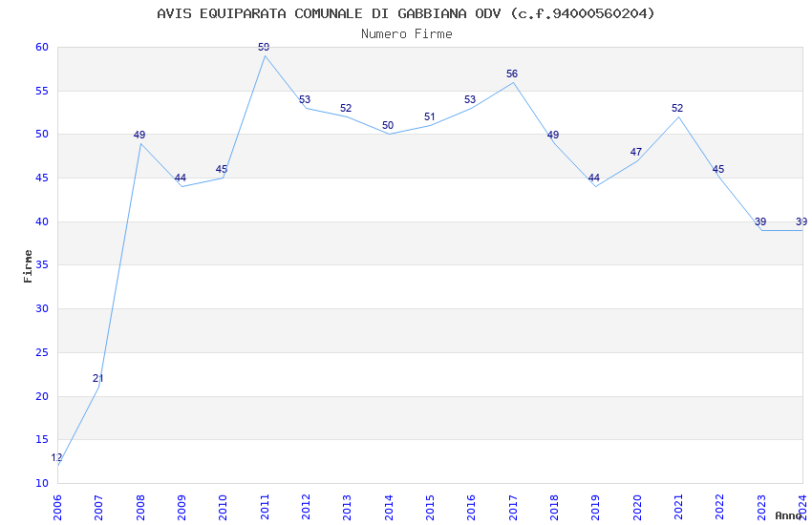Viewport: 812px width, 525px height.
Task: Select the 2009 year label on x-axis
Action: pos(182,508)
